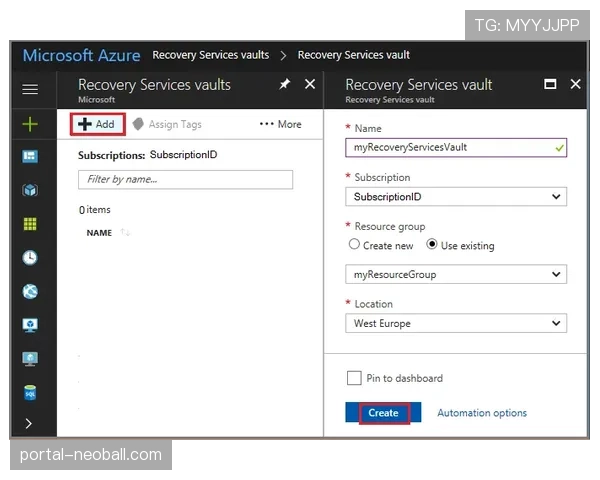Click the Create button
The height and width of the screenshot is (480, 600).
coord(383,413)
